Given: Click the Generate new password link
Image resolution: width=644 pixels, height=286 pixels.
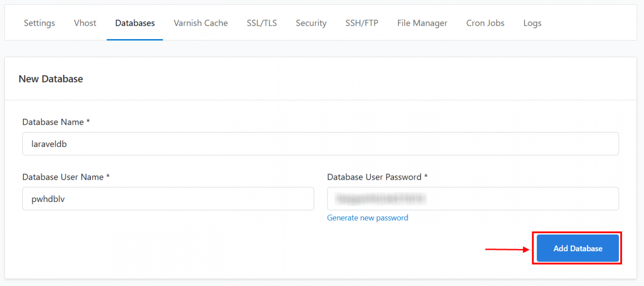Looking at the screenshot, I should (x=367, y=218).
